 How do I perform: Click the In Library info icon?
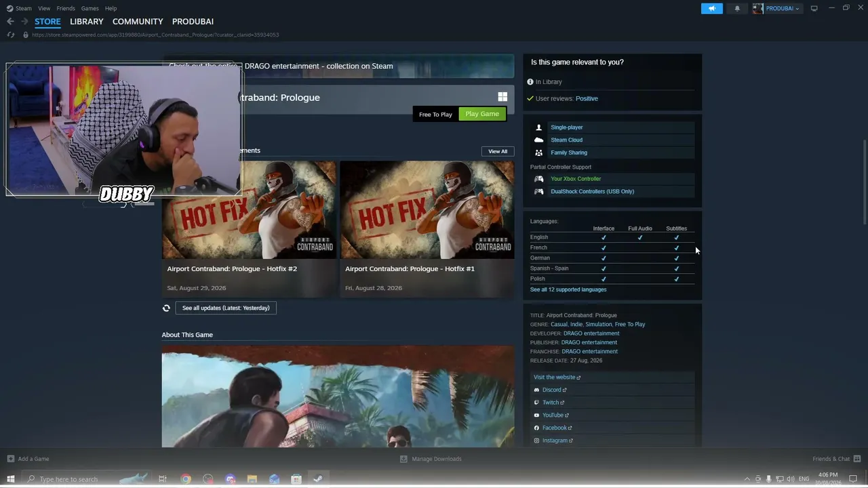tap(530, 82)
